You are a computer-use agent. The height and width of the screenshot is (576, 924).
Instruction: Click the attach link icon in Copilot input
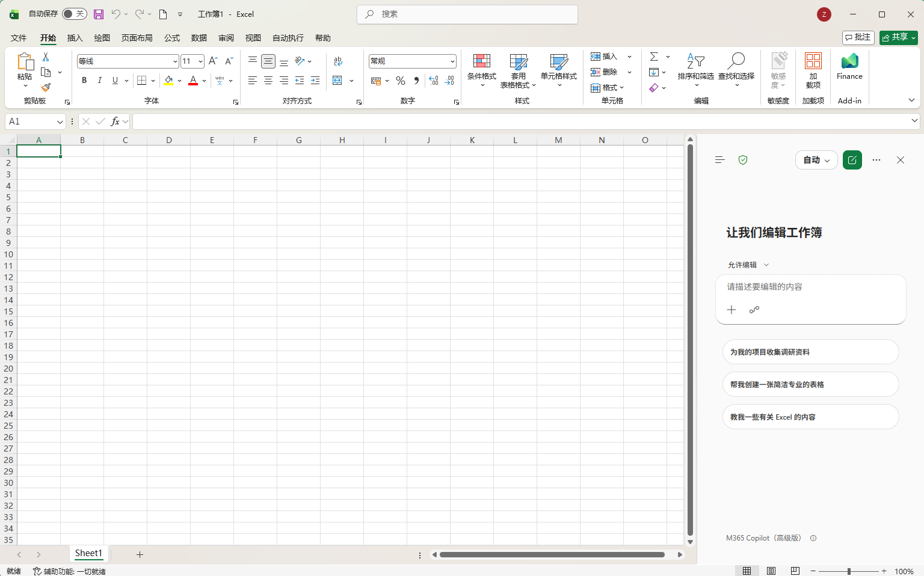coord(754,310)
